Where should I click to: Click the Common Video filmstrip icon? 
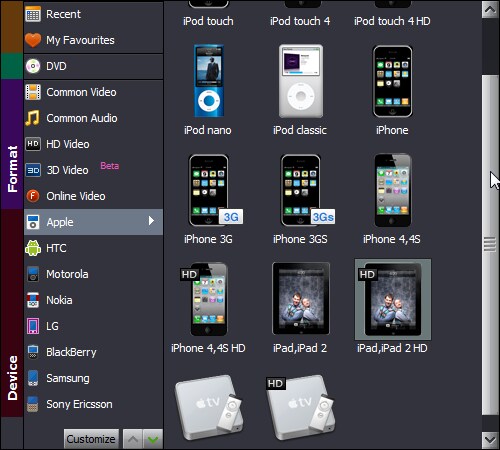(33, 92)
